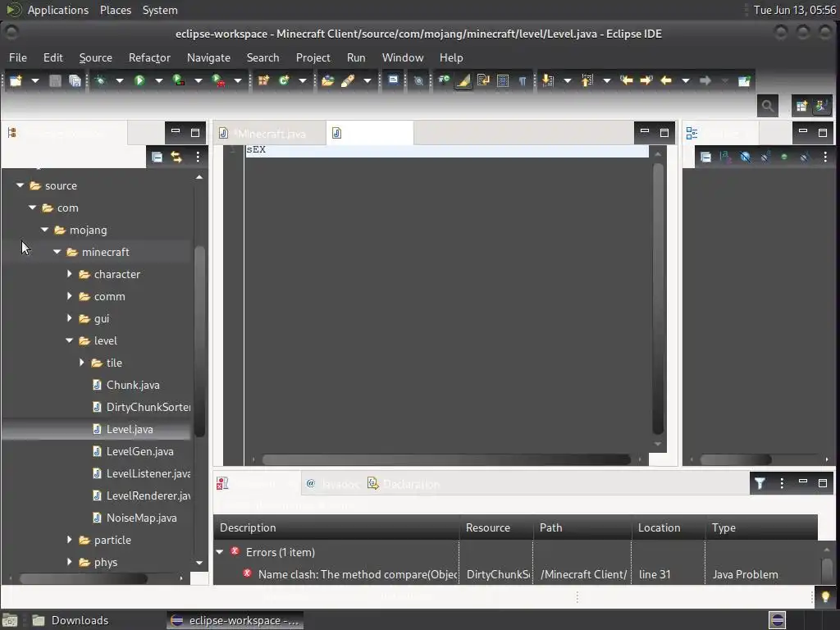Click the Save All toolbar icon
This screenshot has width=840, height=630.
75,80
